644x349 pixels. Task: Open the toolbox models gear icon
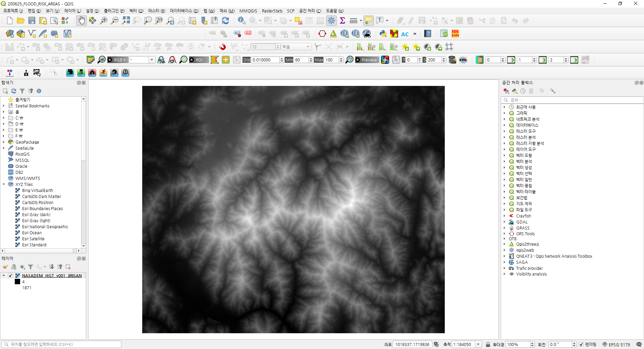pyautogui.click(x=506, y=91)
